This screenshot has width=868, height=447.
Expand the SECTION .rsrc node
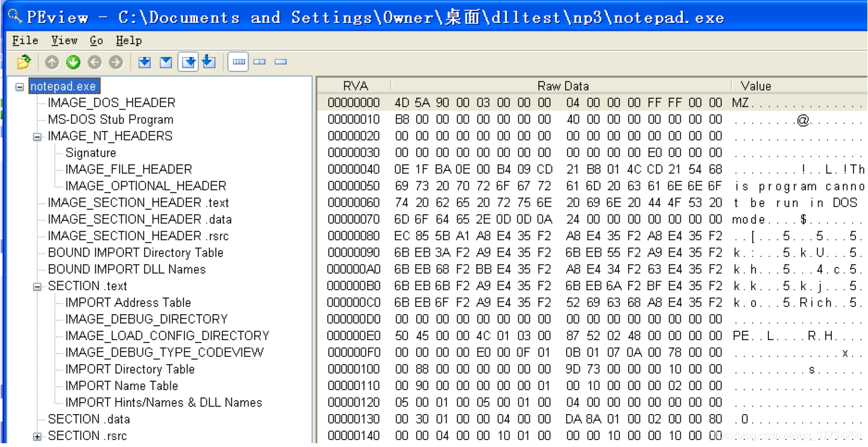pyautogui.click(x=37, y=436)
